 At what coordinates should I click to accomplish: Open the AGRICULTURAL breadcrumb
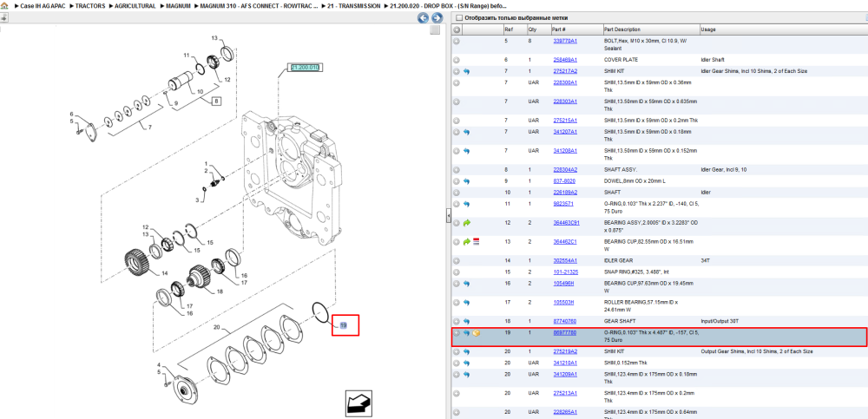(135, 5)
